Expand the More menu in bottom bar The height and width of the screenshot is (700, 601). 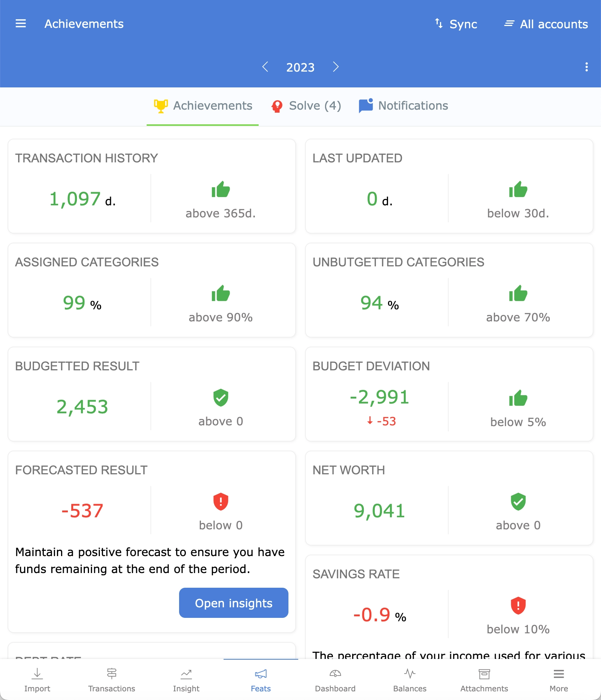tap(558, 680)
